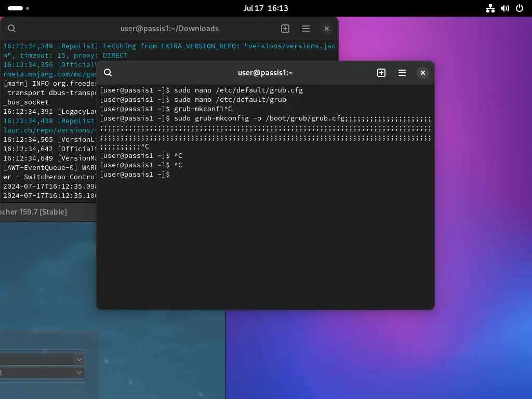Click the '16:12:34,391 [LegacyLau' log line
This screenshot has width=532, height=399.
click(50, 111)
